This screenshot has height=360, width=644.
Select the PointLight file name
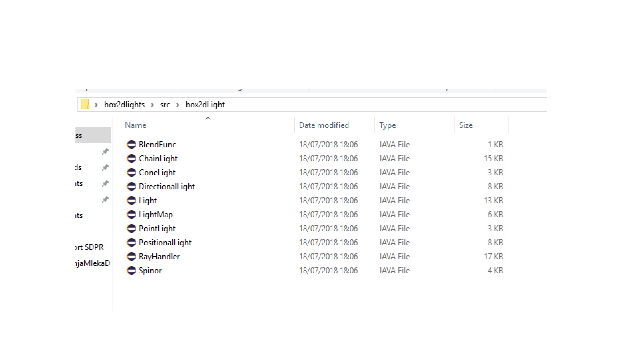point(157,229)
